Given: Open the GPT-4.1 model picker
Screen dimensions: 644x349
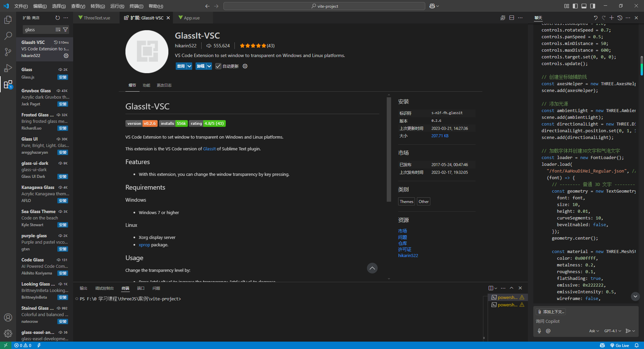Looking at the screenshot, I should pos(612,331).
